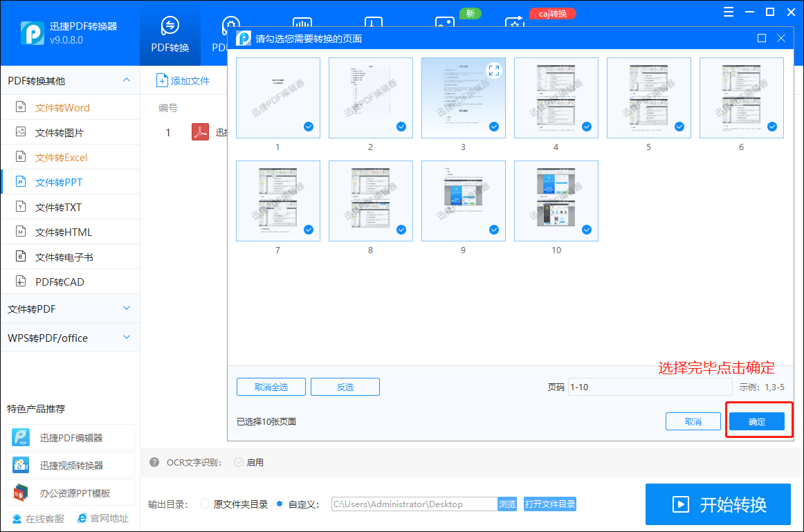804x532 pixels.
Task: Enable the OCR 启用 radio option
Action: click(x=239, y=462)
